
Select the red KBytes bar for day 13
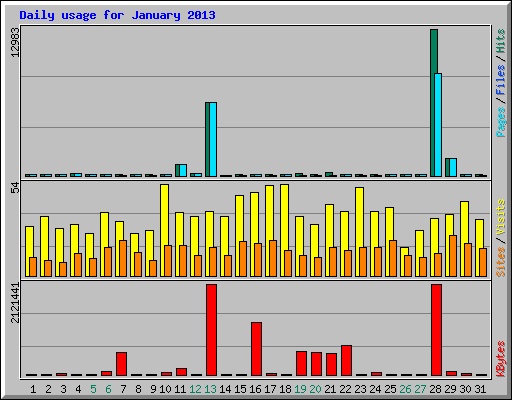(x=211, y=330)
